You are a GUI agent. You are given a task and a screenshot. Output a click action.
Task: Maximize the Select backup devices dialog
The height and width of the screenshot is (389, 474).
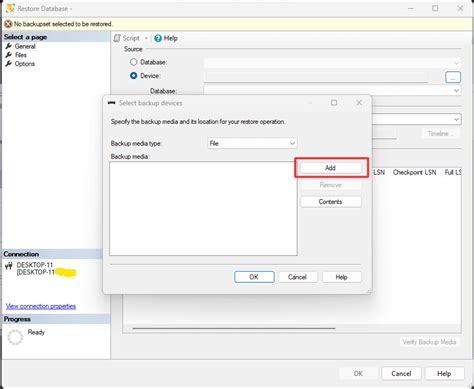pos(334,103)
